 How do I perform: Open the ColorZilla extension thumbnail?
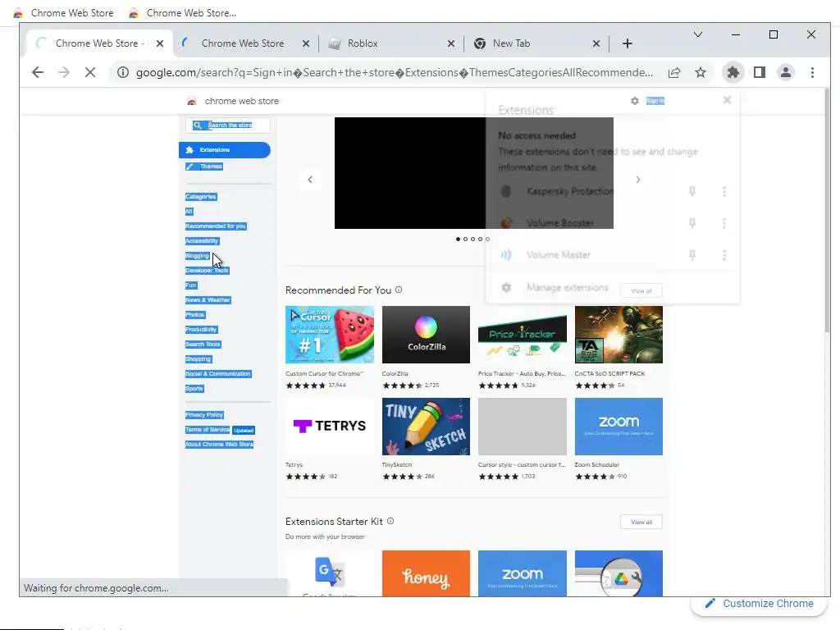click(426, 335)
